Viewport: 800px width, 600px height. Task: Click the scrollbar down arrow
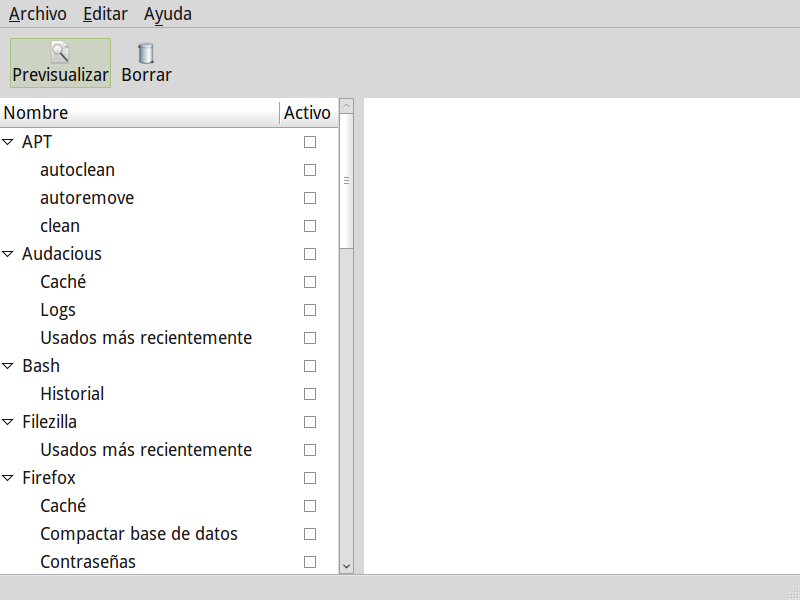click(346, 566)
